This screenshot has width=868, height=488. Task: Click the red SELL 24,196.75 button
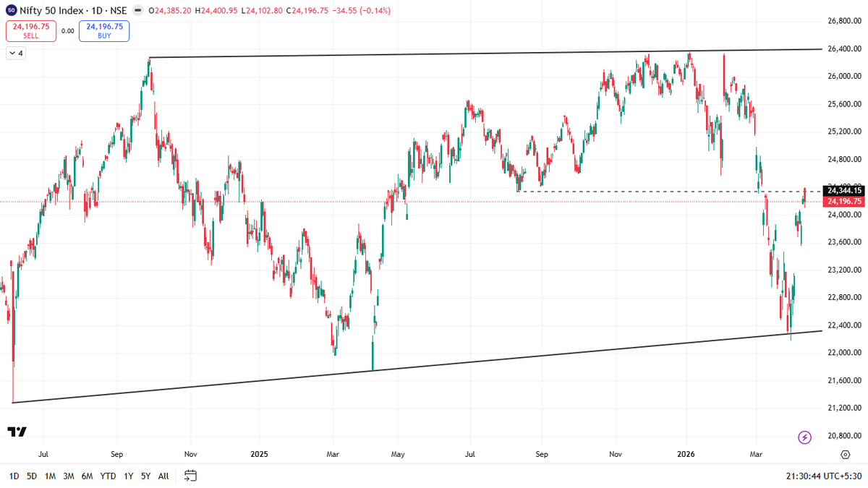pyautogui.click(x=31, y=30)
